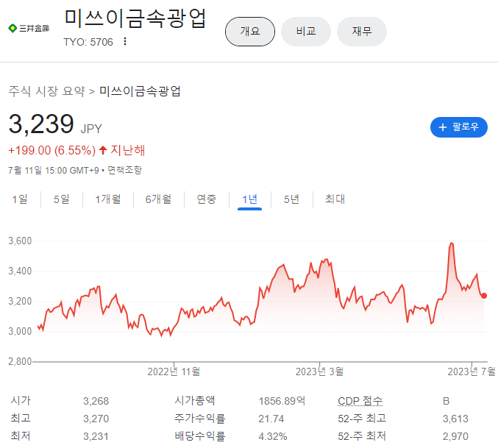This screenshot has width=498, height=448.
Task: Click the 배당수익률 label
Action: tap(200, 436)
